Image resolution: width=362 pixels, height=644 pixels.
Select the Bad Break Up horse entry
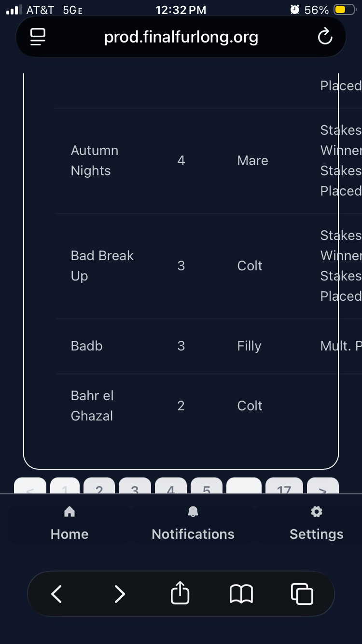tap(102, 266)
